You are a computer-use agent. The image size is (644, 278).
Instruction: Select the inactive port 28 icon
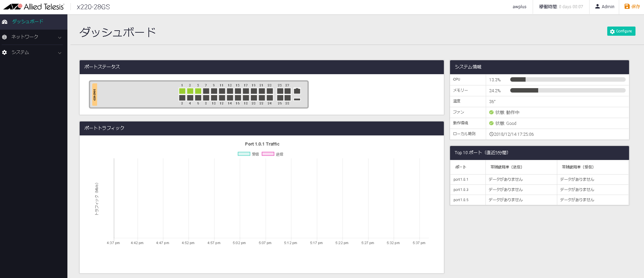288,98
